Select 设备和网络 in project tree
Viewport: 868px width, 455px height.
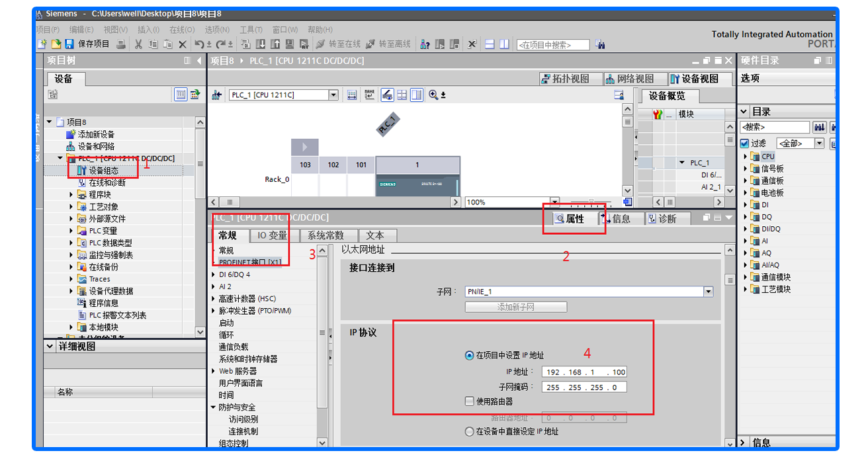[x=96, y=146]
